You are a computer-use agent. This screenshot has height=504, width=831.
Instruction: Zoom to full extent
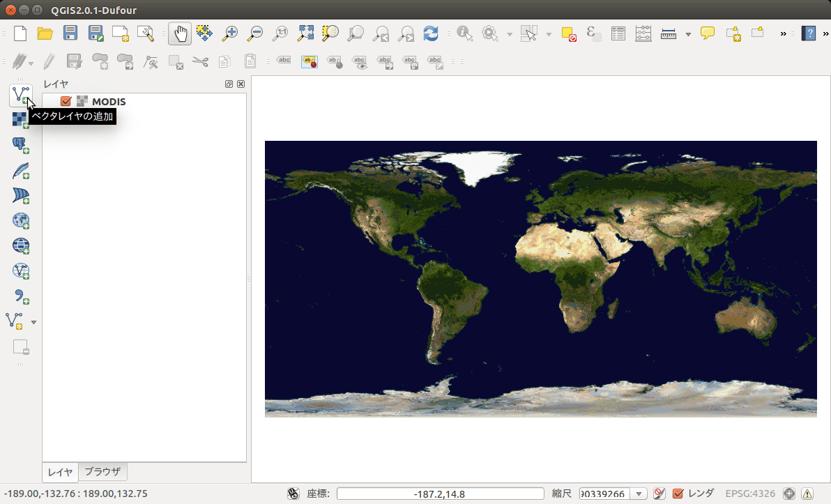[305, 33]
